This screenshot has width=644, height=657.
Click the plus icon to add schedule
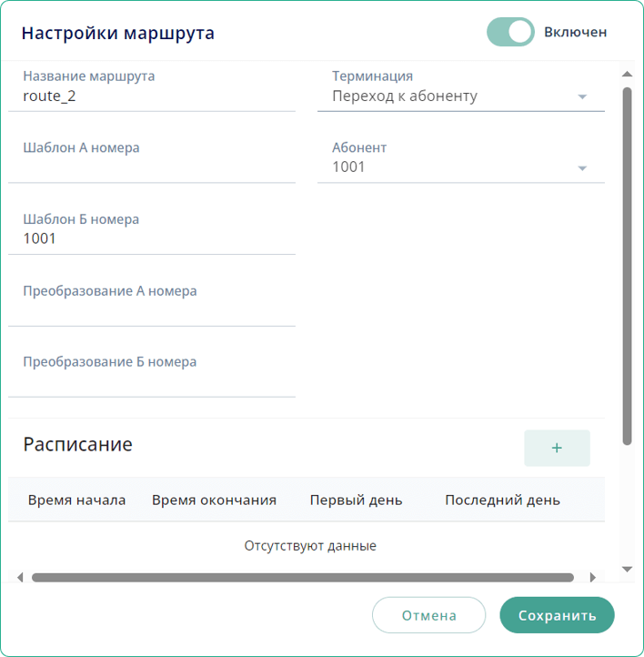coord(557,448)
